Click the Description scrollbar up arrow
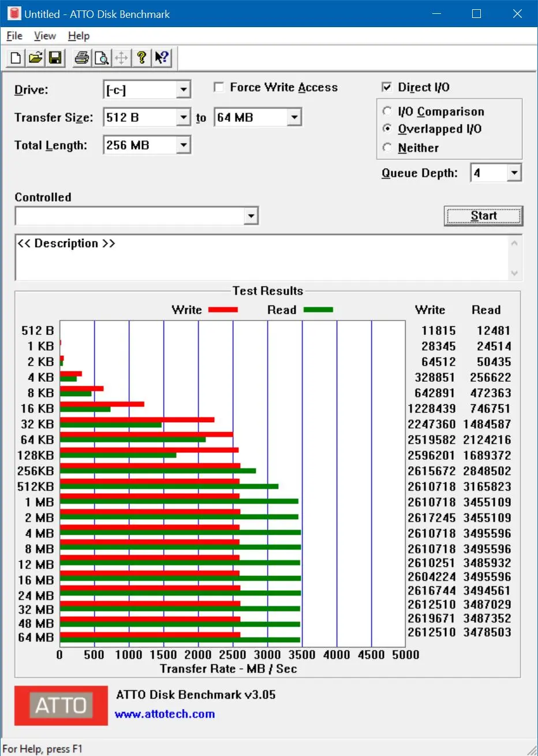This screenshot has height=756, width=538. (514, 243)
